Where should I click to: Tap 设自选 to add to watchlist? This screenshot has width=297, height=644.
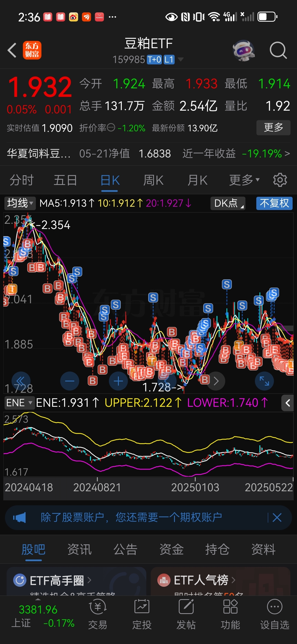[x=275, y=614]
